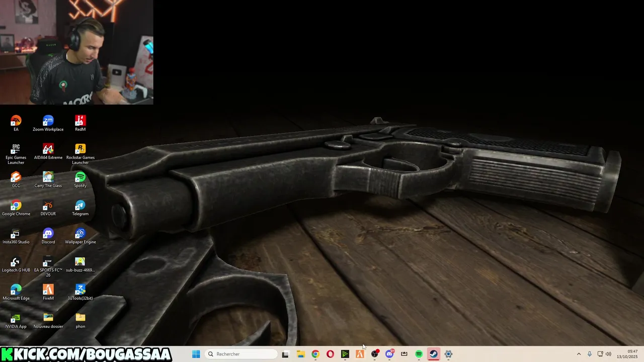Open the NVIDIA App desktop shortcut
Image resolution: width=644 pixels, height=362 pixels.
[x=16, y=320]
